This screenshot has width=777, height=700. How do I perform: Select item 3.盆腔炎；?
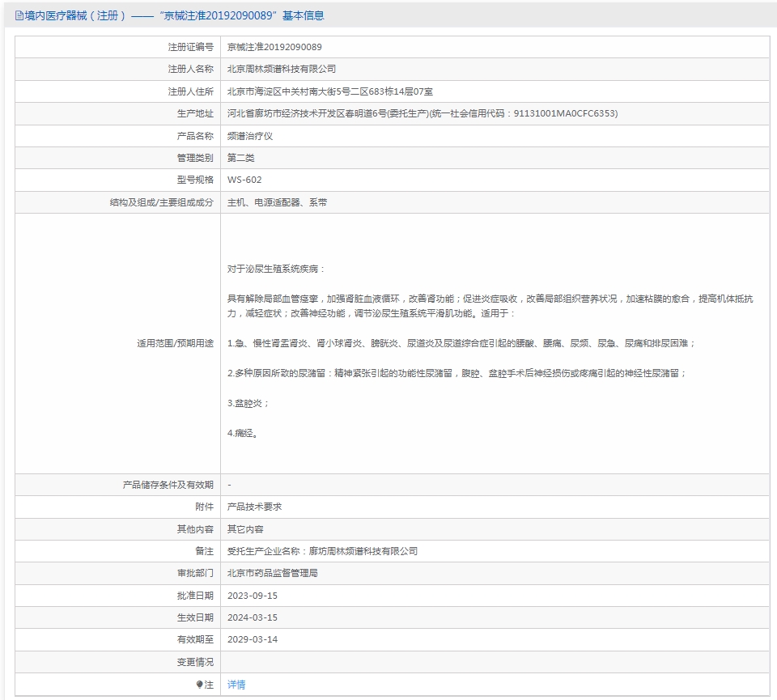point(248,403)
